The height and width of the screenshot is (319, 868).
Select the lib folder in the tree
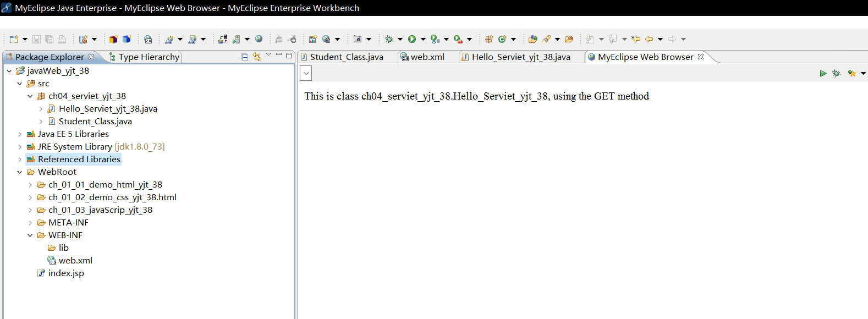[63, 248]
